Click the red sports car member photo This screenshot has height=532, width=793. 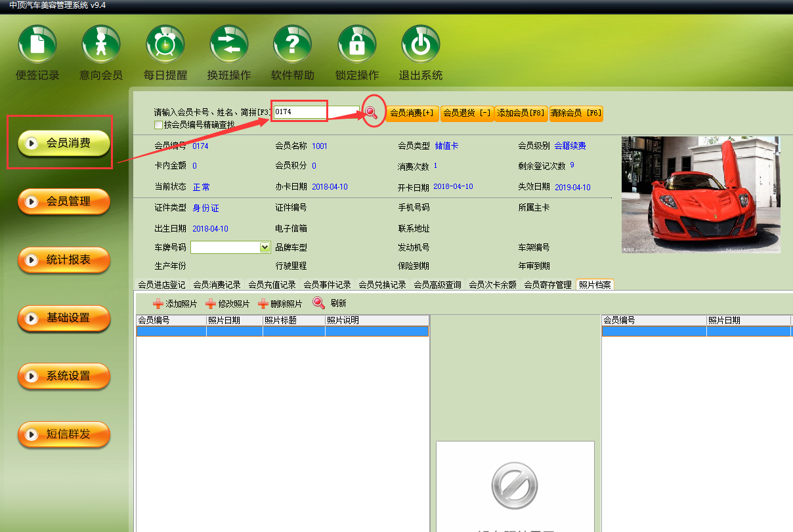tap(701, 195)
